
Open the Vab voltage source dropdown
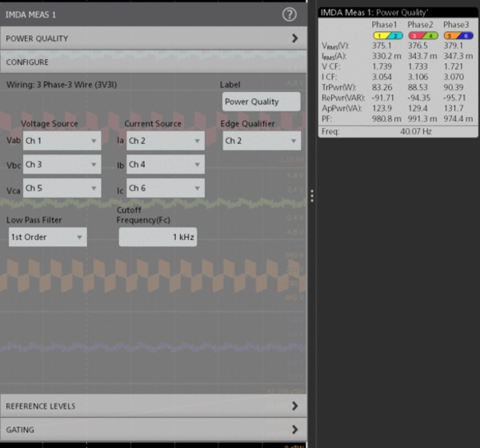pos(62,141)
